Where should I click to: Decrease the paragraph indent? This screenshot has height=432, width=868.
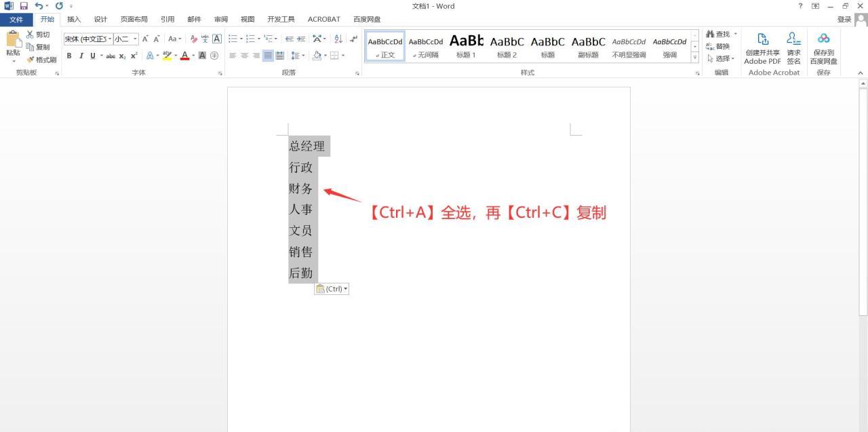(x=290, y=39)
